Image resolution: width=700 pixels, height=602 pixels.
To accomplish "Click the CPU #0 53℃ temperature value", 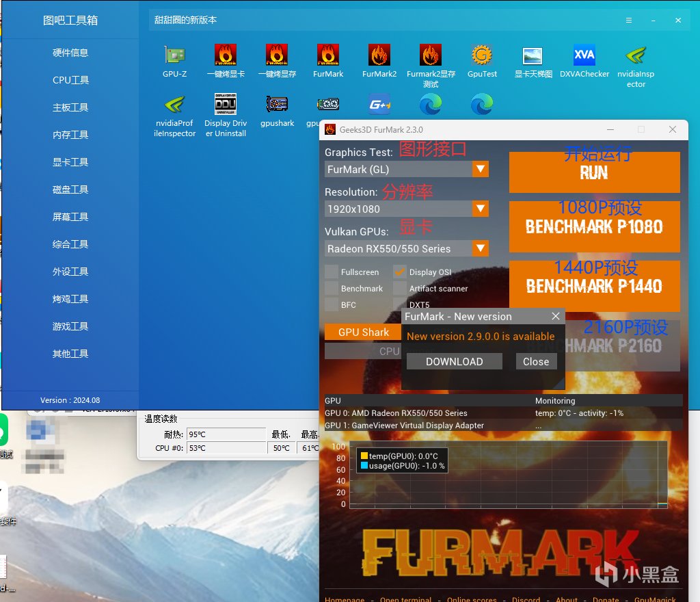I will click(226, 447).
